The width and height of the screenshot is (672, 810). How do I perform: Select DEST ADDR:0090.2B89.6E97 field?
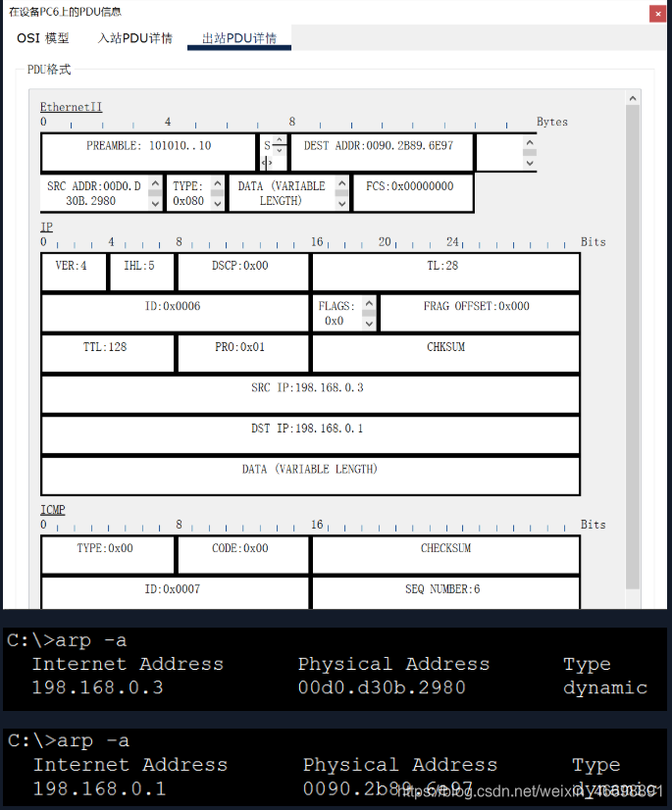(x=382, y=152)
